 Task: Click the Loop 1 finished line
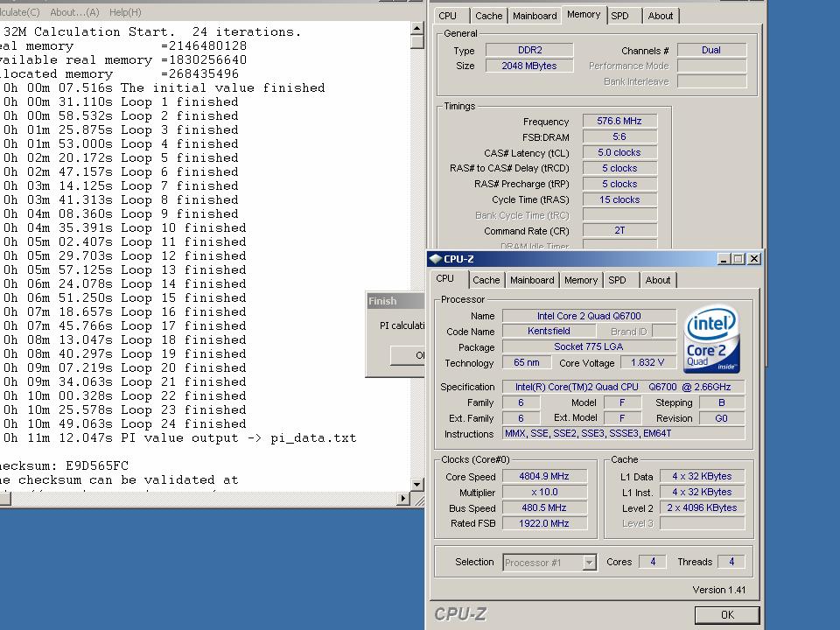click(121, 101)
